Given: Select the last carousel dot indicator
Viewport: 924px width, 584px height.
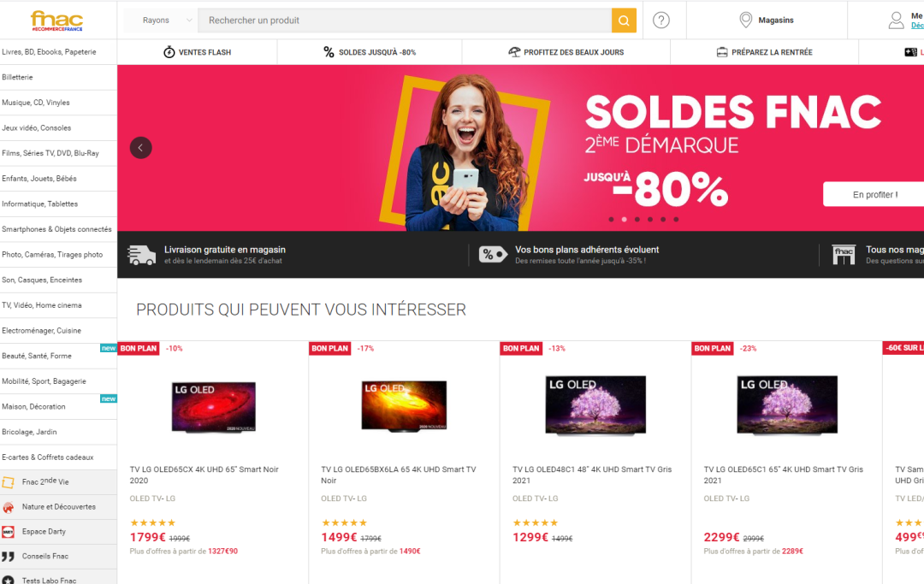Looking at the screenshot, I should pos(676,220).
